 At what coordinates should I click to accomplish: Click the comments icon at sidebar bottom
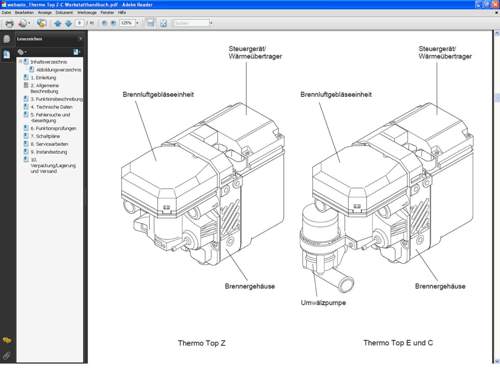7,340
